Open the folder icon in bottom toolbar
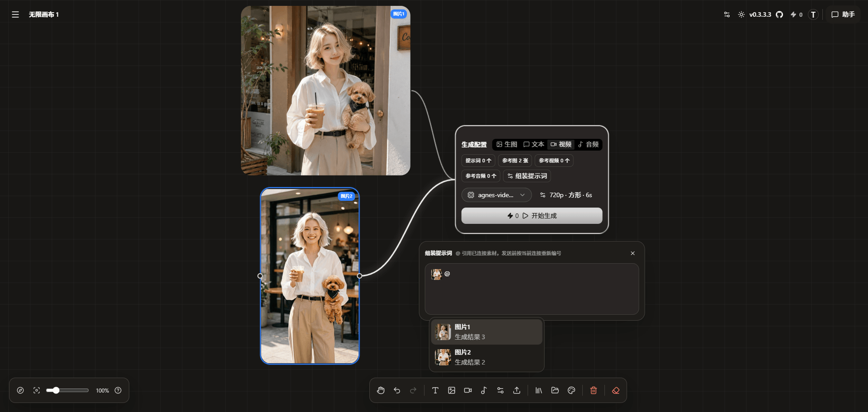This screenshot has height=412, width=868. (555, 390)
